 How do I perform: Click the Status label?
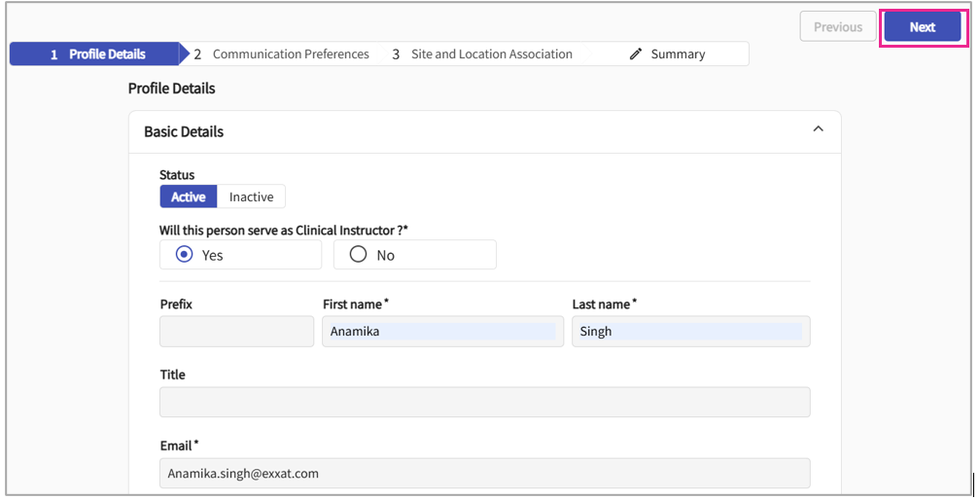point(177,175)
